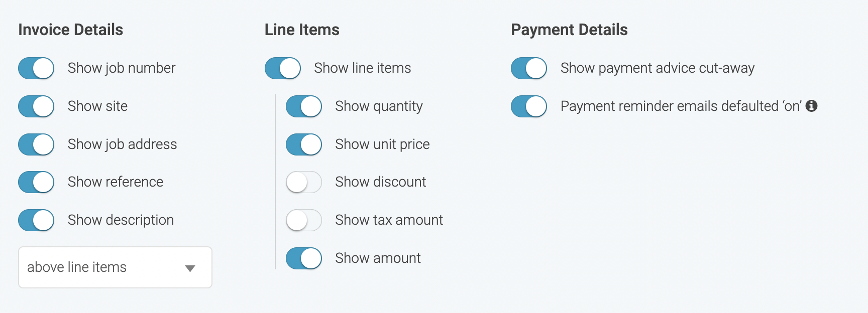The height and width of the screenshot is (313, 868).
Task: Enable the Show discount toggle
Action: pyautogui.click(x=304, y=182)
